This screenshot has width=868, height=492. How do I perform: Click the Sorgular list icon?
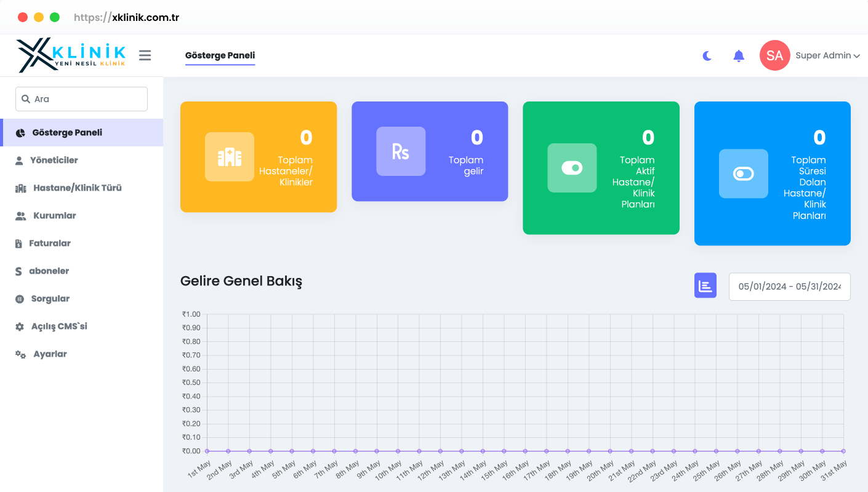pos(19,299)
